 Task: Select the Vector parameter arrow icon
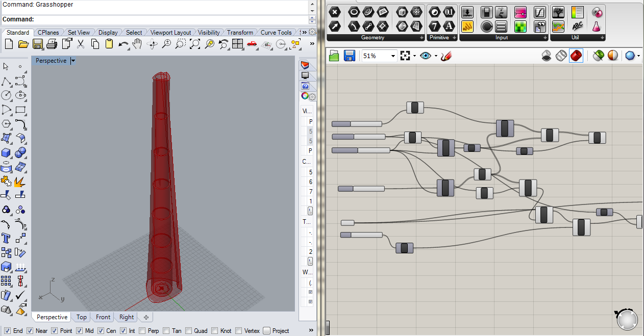pos(335,26)
